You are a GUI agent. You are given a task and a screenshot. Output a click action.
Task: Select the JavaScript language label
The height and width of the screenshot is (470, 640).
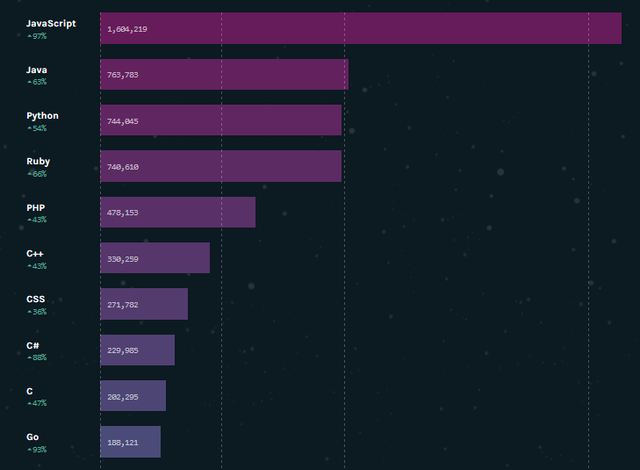51,24
